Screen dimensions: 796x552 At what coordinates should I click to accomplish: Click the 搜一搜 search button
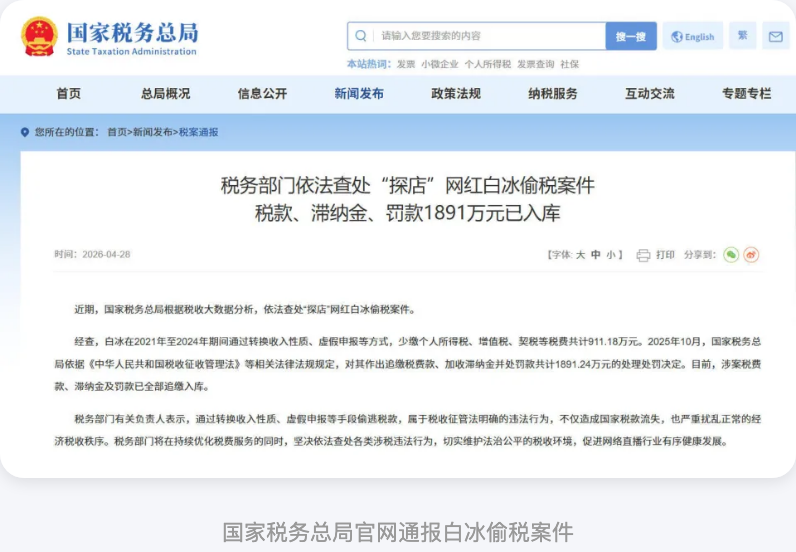[631, 36]
